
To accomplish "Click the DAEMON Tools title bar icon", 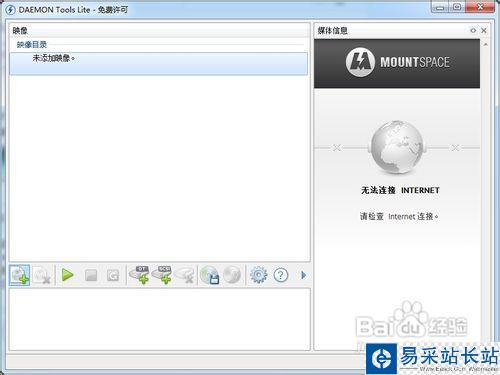I will [x=10, y=10].
